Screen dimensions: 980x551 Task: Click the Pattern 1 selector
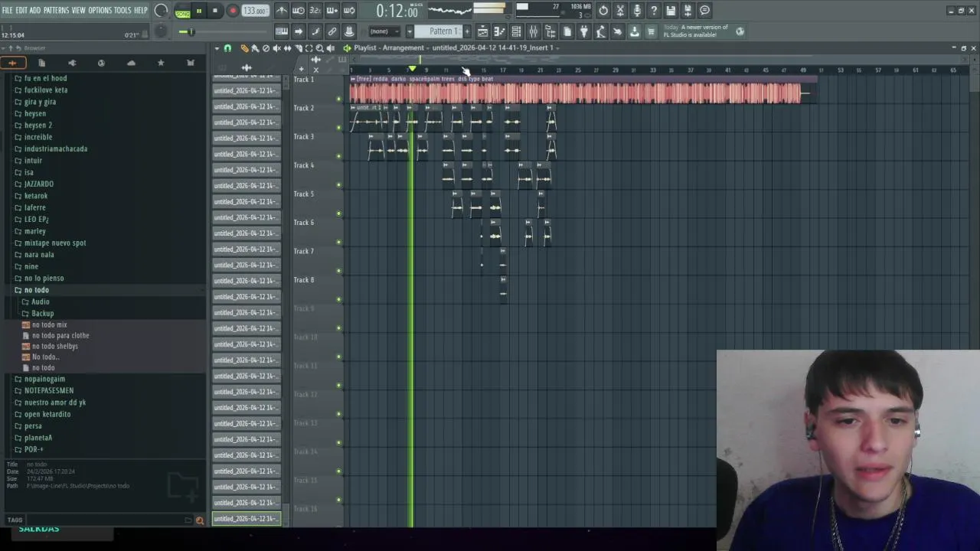point(439,31)
